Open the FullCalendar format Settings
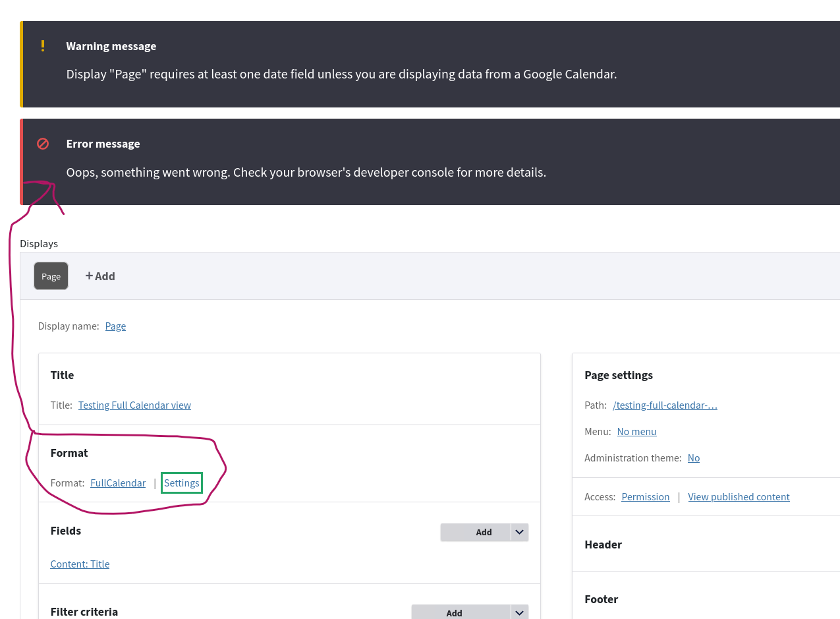The height and width of the screenshot is (619, 840). point(181,483)
